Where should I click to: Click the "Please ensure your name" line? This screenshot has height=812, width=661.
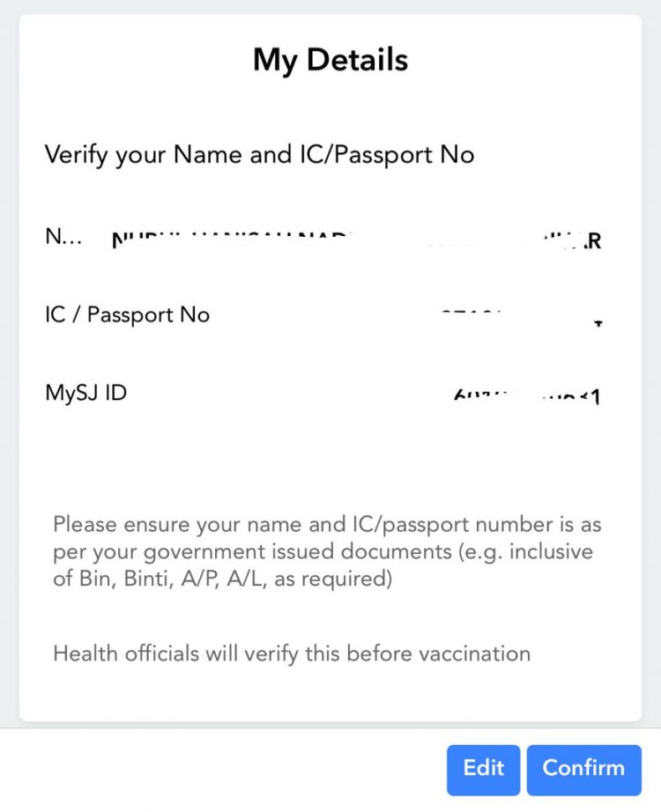click(326, 524)
